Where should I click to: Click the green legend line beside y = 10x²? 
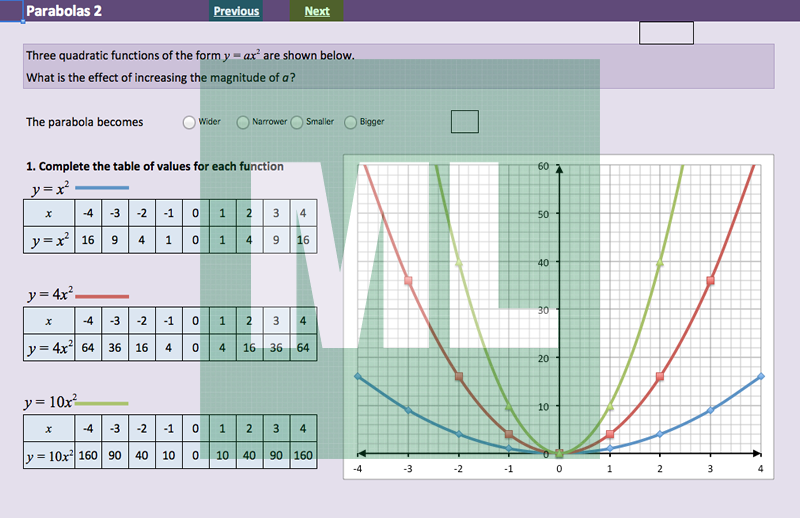point(101,403)
